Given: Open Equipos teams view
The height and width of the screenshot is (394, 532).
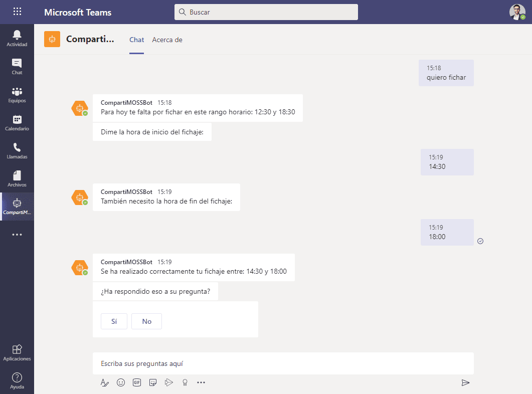Looking at the screenshot, I should click(17, 95).
